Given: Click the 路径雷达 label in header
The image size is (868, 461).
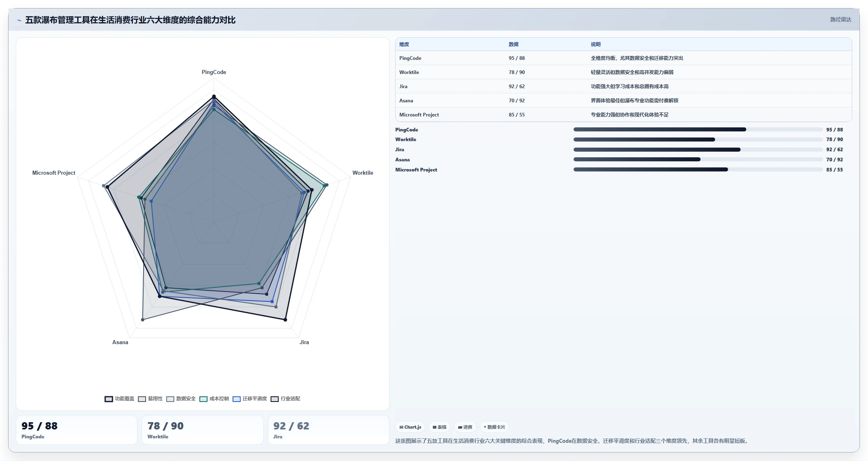Looking at the screenshot, I should point(840,19).
